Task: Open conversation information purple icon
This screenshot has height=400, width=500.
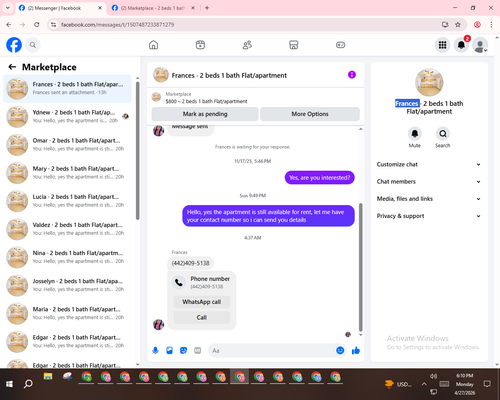Action: pyautogui.click(x=352, y=75)
